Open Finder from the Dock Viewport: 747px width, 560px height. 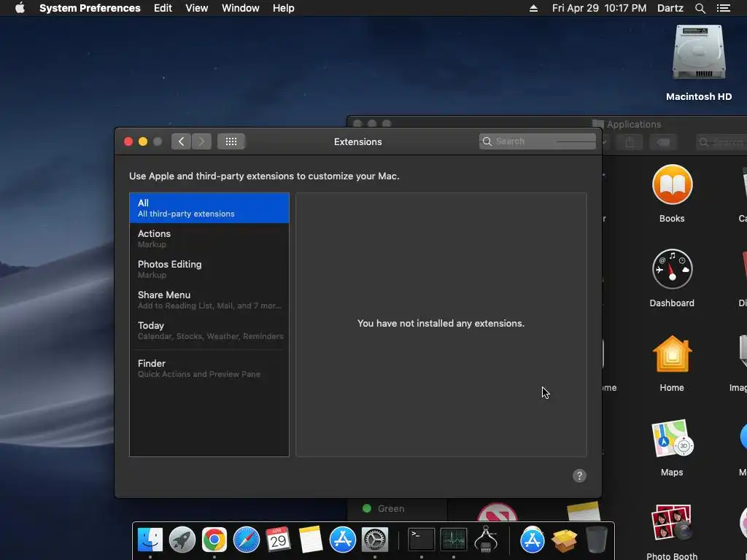coord(150,540)
